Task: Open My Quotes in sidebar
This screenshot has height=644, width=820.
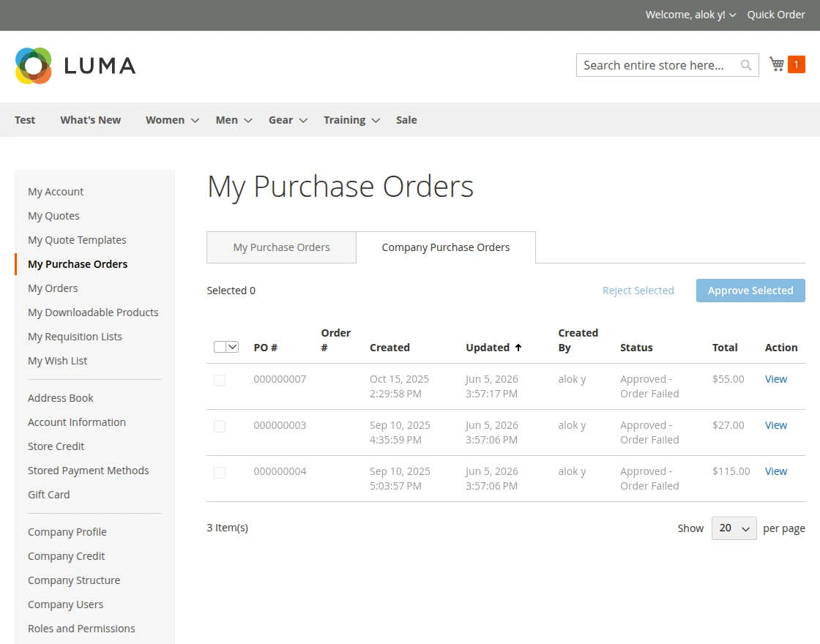Action: (53, 216)
